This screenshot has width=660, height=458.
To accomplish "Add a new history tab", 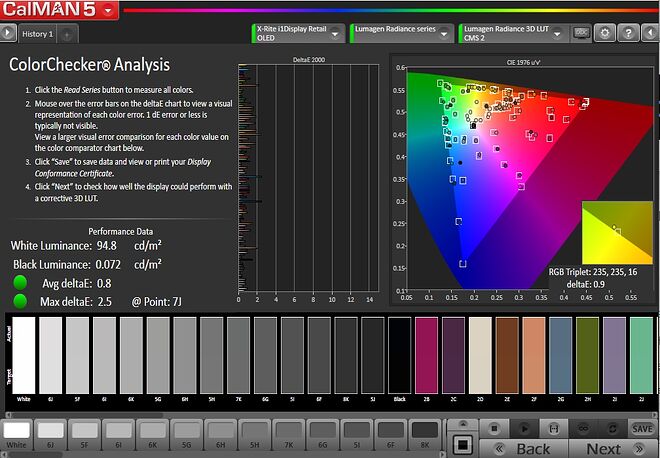I will 67,35.
